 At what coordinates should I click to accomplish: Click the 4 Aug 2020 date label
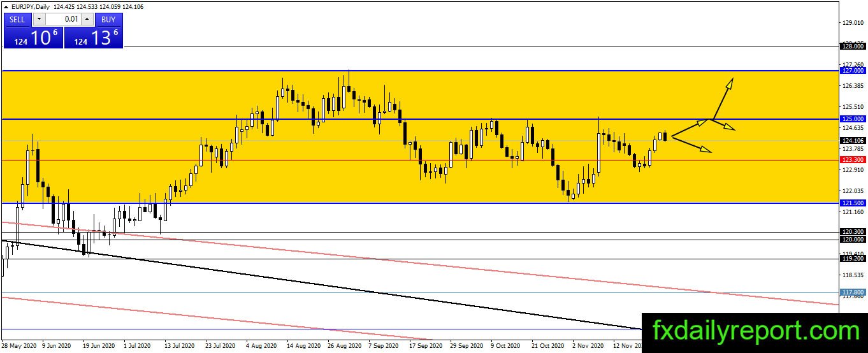tap(261, 347)
